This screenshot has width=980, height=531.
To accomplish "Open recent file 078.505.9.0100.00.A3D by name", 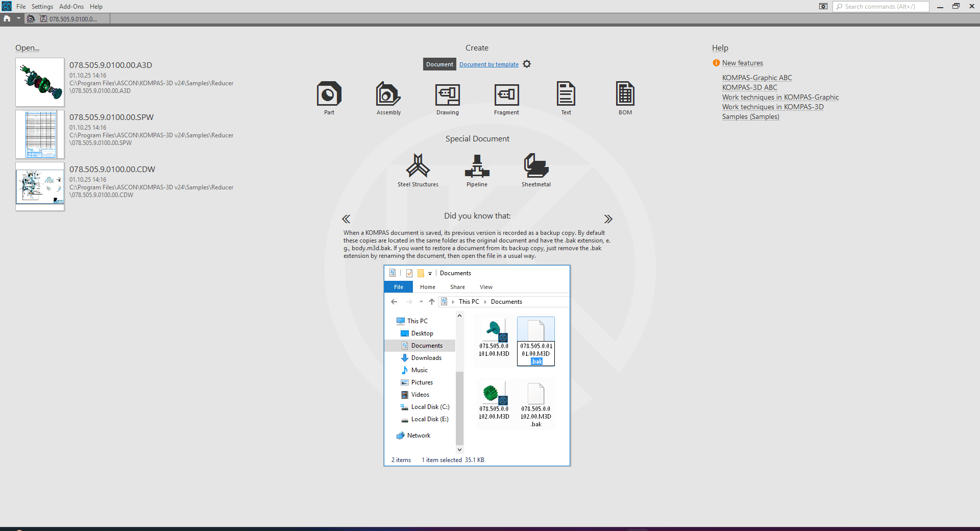I will [x=111, y=65].
